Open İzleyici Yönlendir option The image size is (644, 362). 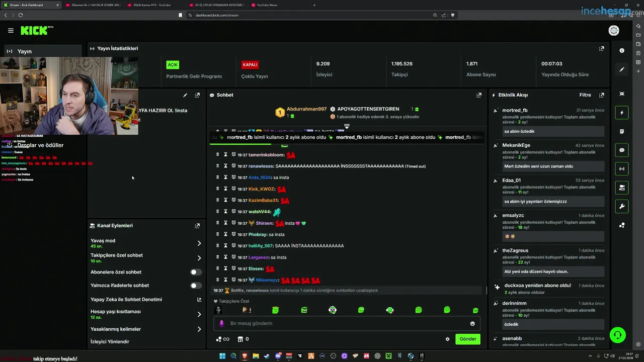click(x=110, y=342)
